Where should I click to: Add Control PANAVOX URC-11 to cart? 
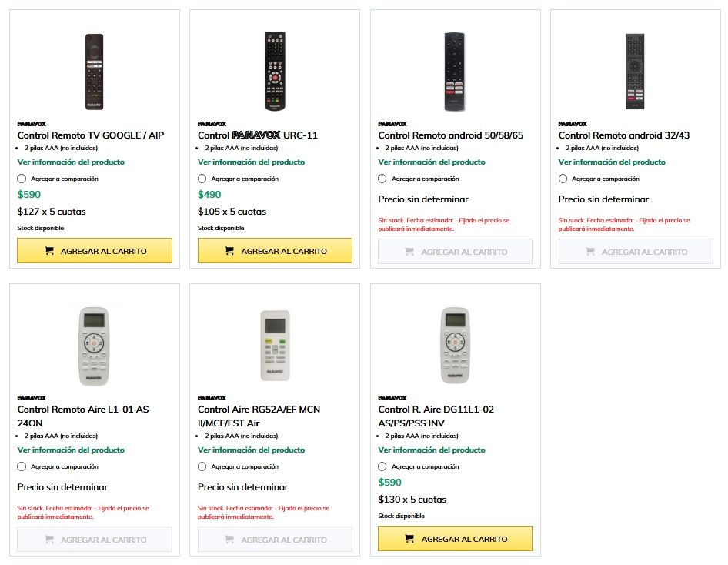coord(275,251)
